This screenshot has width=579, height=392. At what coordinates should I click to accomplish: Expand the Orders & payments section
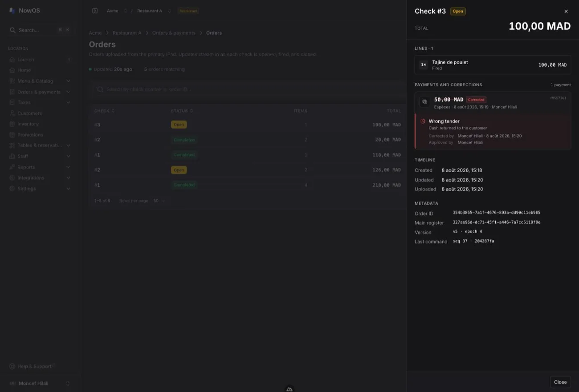(x=68, y=92)
